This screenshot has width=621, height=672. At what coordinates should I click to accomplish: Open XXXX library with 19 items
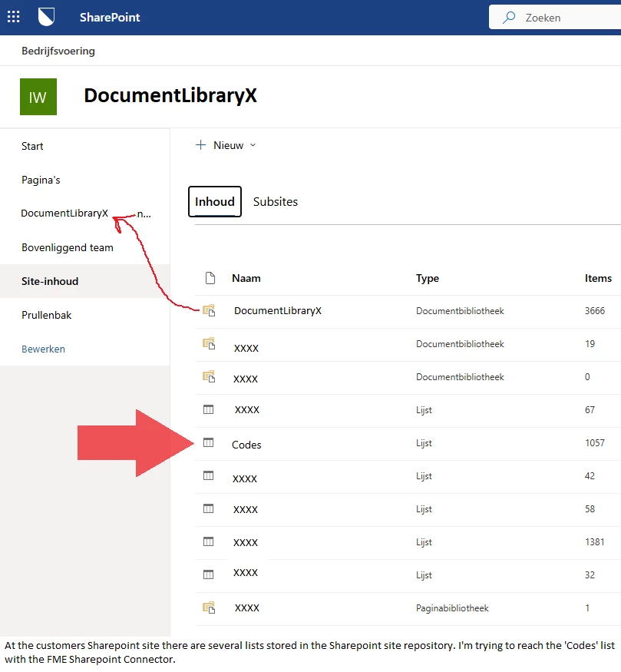(x=246, y=348)
